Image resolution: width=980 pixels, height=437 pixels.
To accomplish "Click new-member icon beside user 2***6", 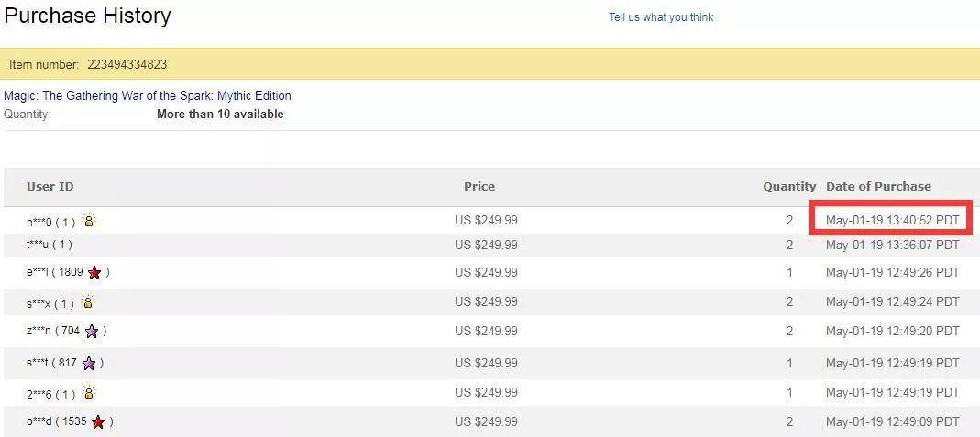I will [89, 393].
